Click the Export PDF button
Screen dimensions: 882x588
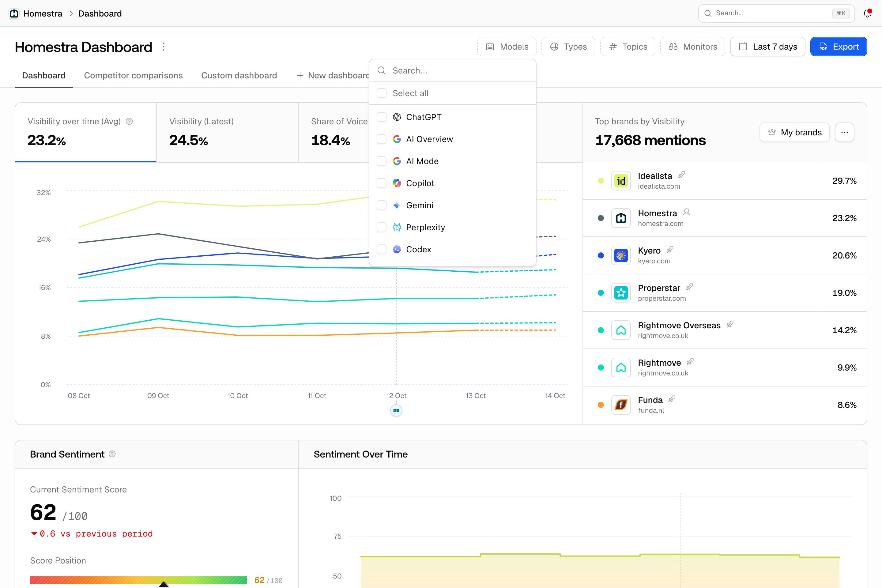(x=839, y=47)
